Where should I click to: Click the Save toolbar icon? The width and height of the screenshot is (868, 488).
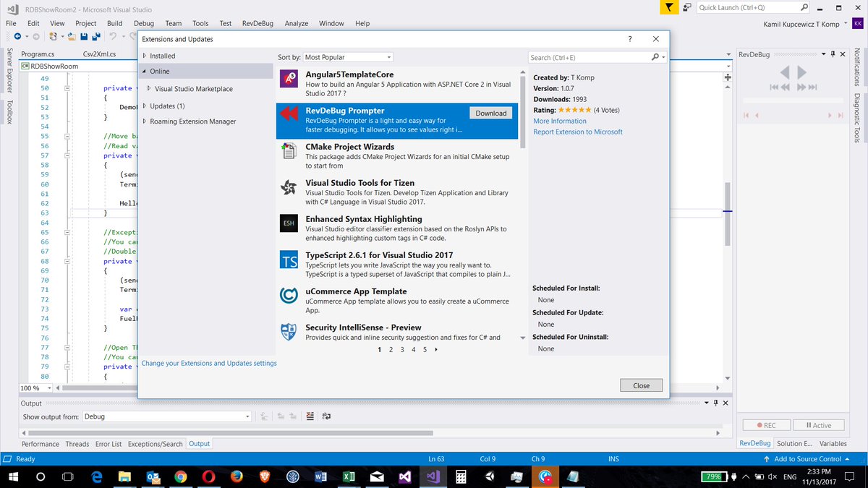pyautogui.click(x=84, y=36)
